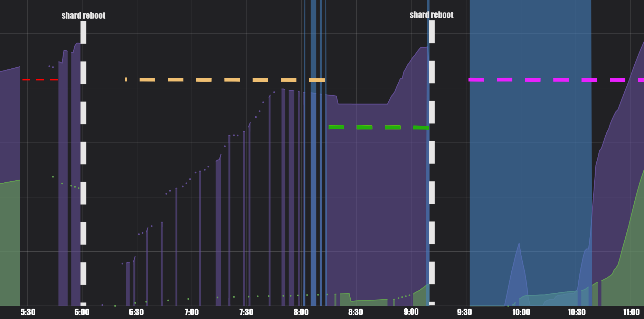This screenshot has height=319, width=644.
Task: Click the 11:00 time axis label
Action: 631,312
